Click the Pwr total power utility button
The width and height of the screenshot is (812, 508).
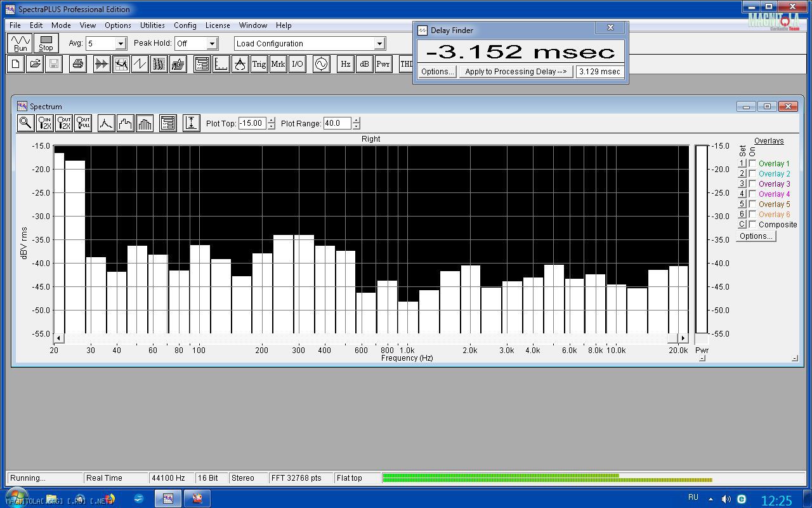pos(384,64)
